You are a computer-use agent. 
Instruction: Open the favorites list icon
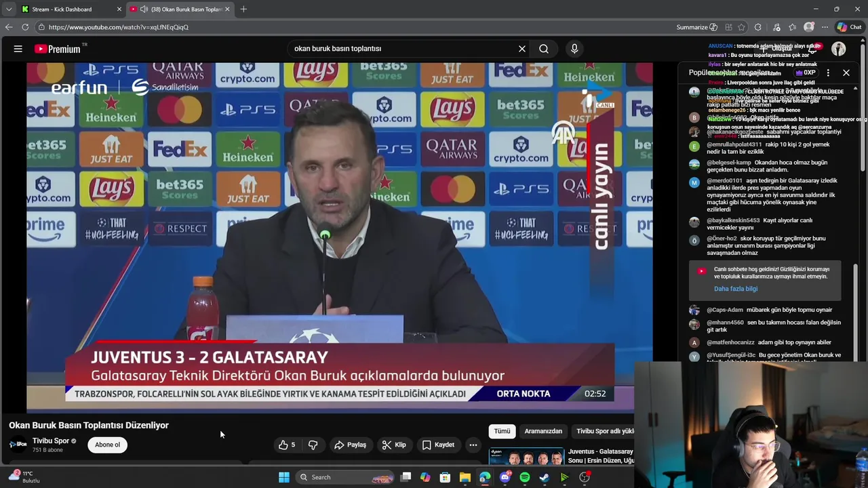point(793,27)
